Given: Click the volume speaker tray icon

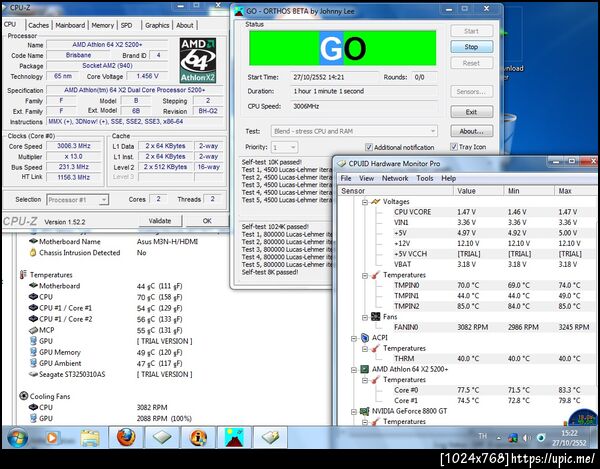Looking at the screenshot, I should [527, 438].
